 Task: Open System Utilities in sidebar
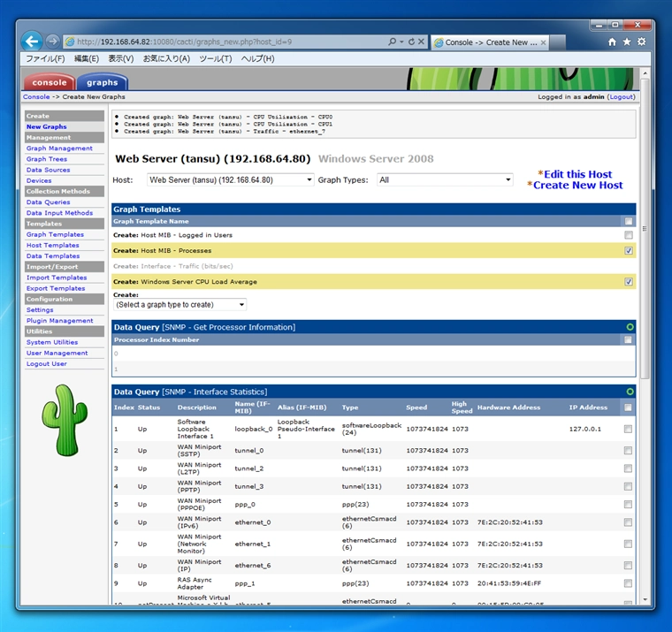(52, 342)
